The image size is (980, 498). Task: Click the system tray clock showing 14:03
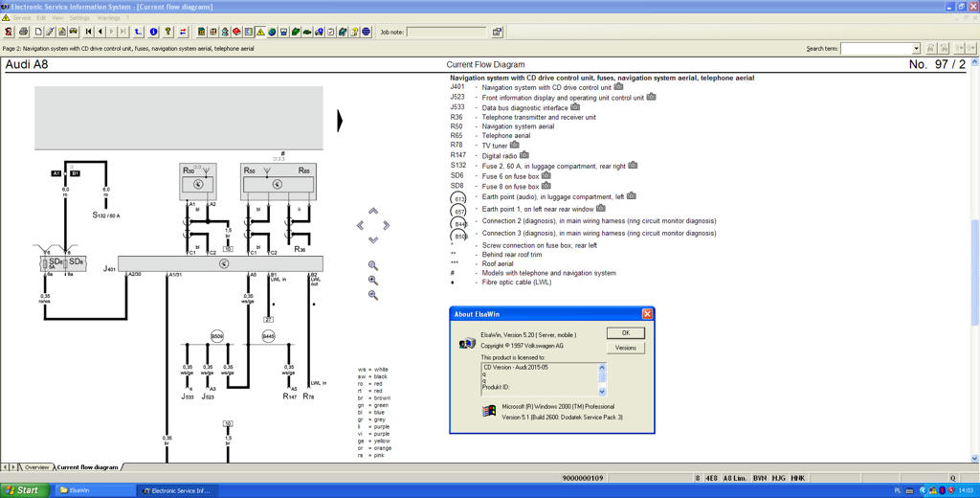tap(966, 490)
